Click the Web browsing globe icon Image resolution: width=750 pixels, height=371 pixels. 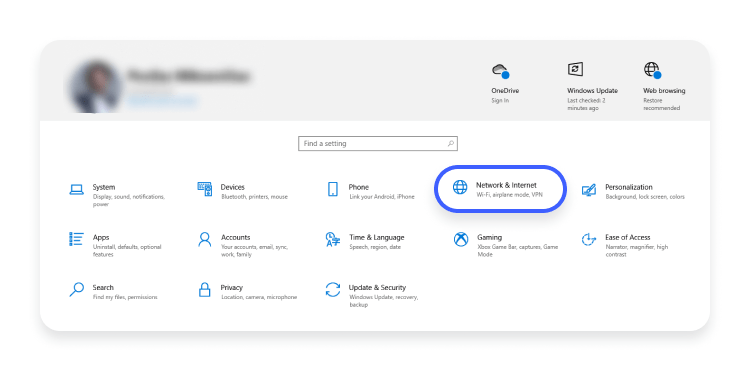click(x=652, y=70)
